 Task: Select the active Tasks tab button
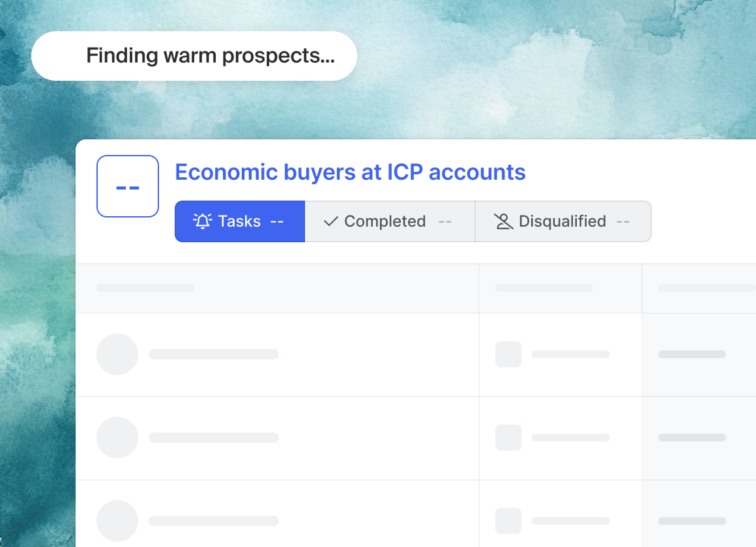point(239,221)
